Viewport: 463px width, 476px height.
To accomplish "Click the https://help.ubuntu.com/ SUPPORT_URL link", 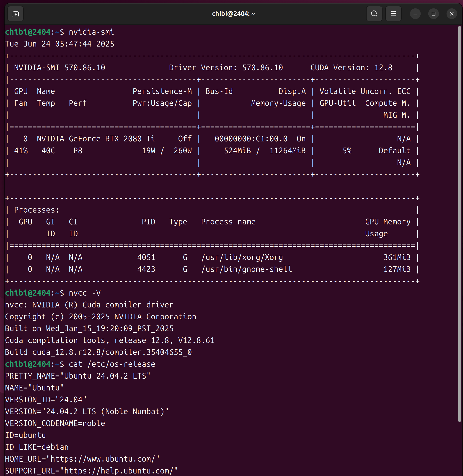I will pyautogui.click(x=118, y=471).
